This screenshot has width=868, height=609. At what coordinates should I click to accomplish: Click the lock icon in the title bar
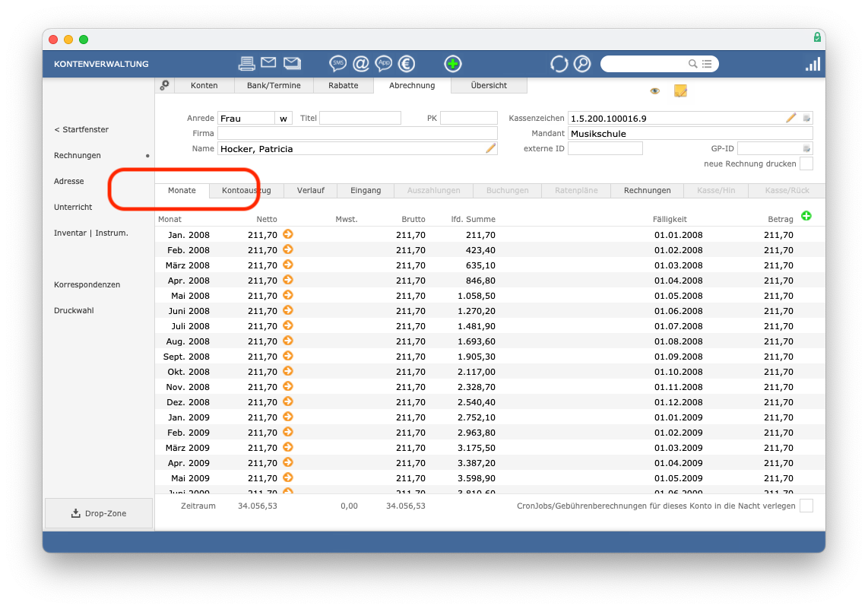[817, 37]
